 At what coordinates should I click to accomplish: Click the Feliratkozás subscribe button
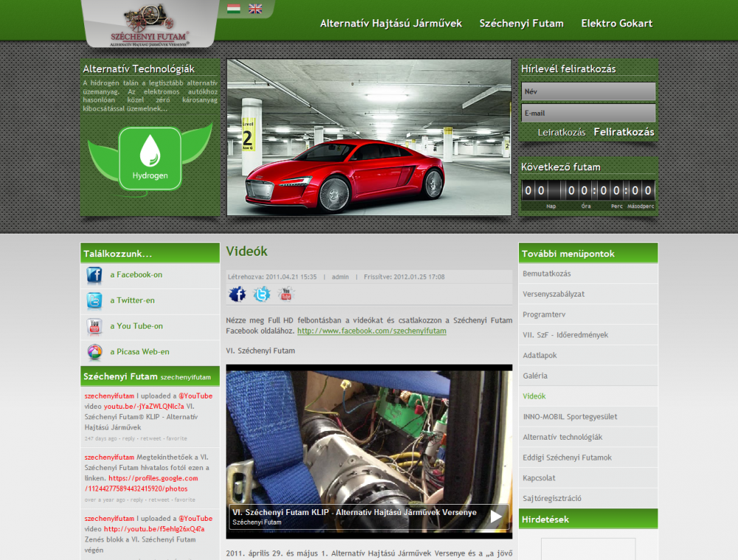(624, 132)
